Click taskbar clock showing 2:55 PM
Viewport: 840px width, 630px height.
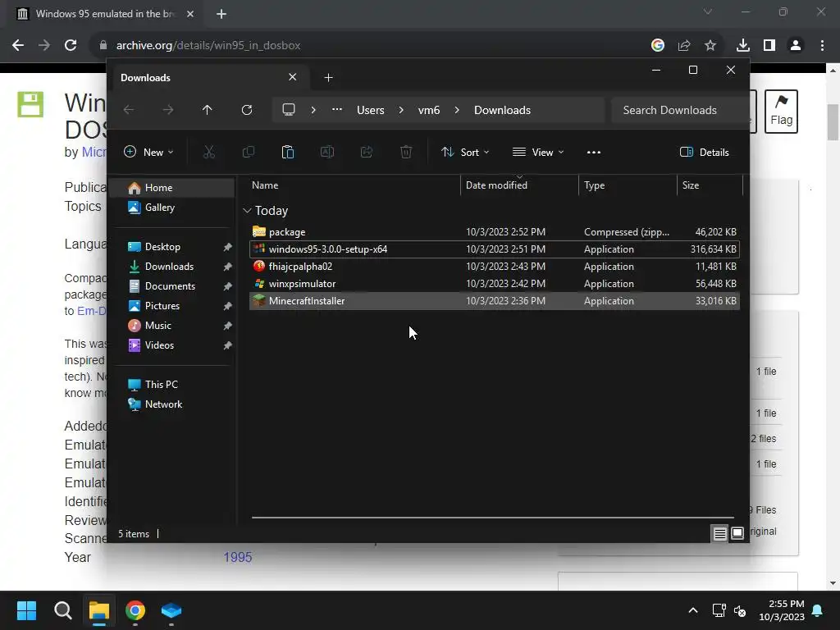782,610
